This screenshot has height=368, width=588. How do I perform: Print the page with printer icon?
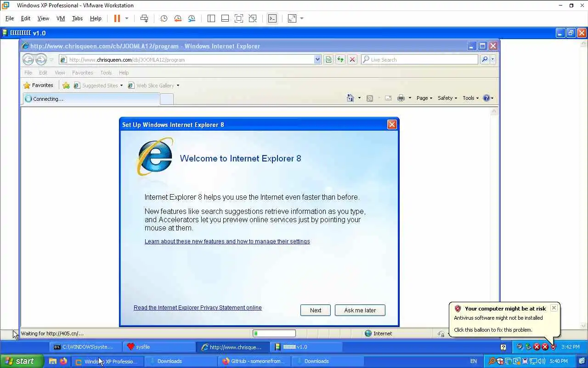[x=401, y=98]
